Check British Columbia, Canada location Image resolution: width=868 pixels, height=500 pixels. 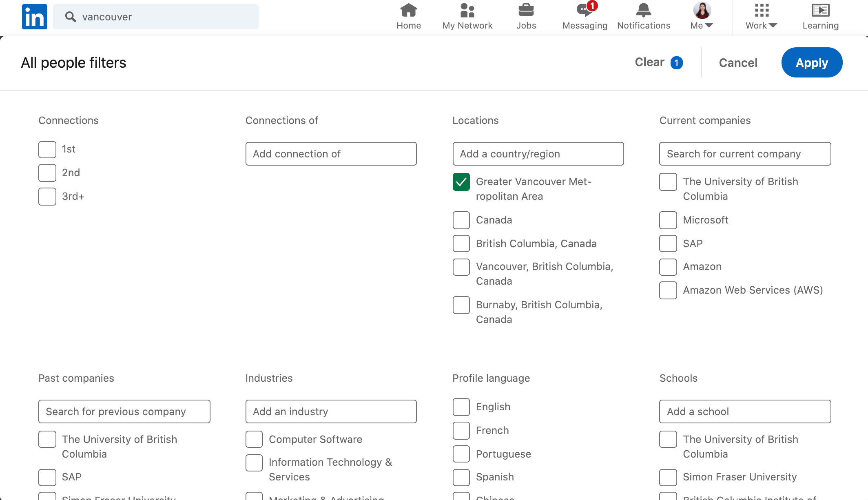coord(461,243)
